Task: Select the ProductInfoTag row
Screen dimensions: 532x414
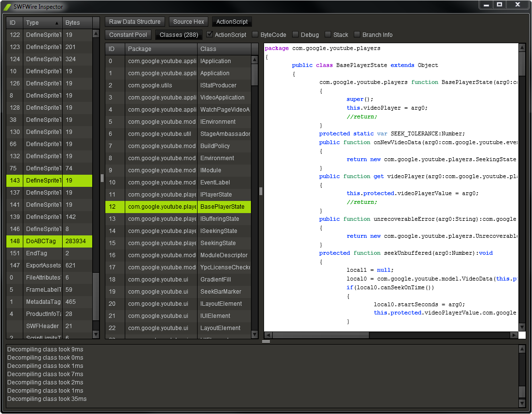Action: [x=49, y=314]
